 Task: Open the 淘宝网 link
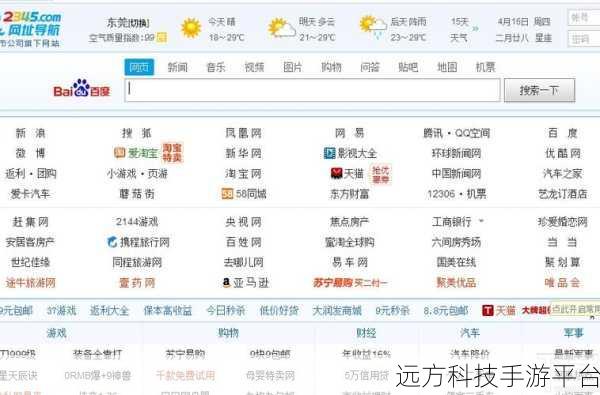click(244, 174)
